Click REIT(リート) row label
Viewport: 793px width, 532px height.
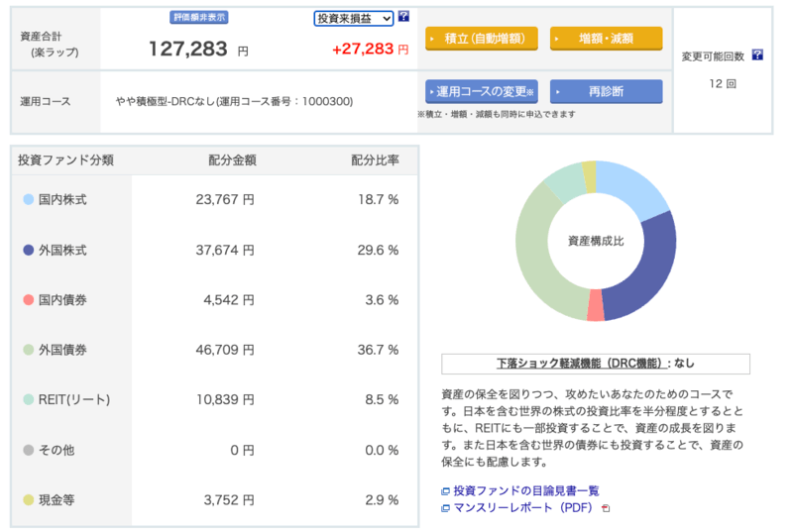point(74,399)
